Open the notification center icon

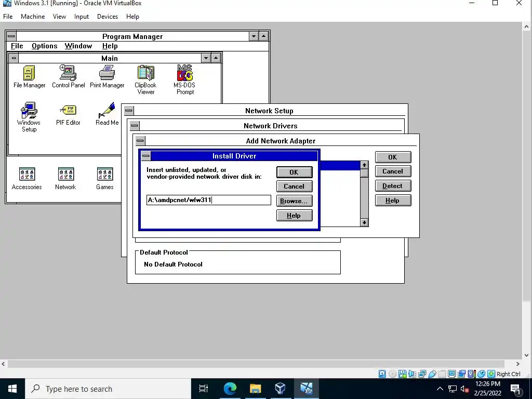[x=515, y=389]
